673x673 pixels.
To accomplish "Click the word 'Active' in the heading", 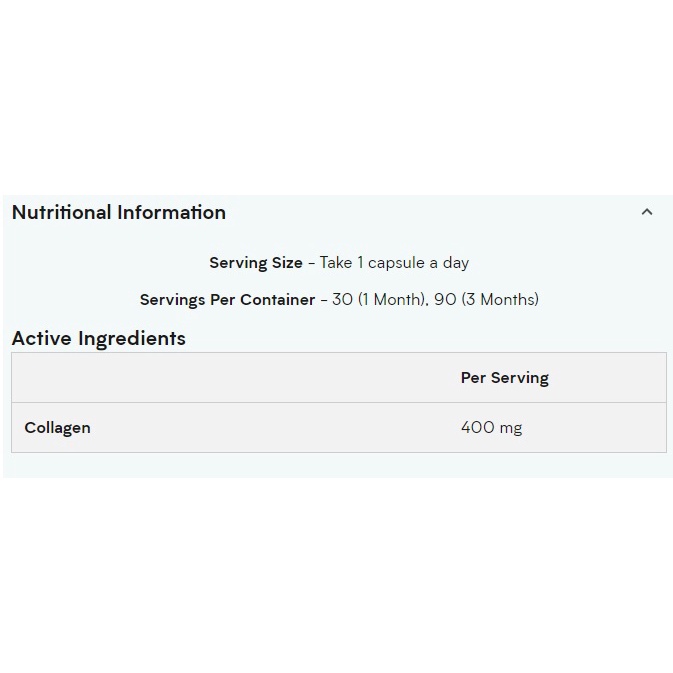I will point(41,338).
